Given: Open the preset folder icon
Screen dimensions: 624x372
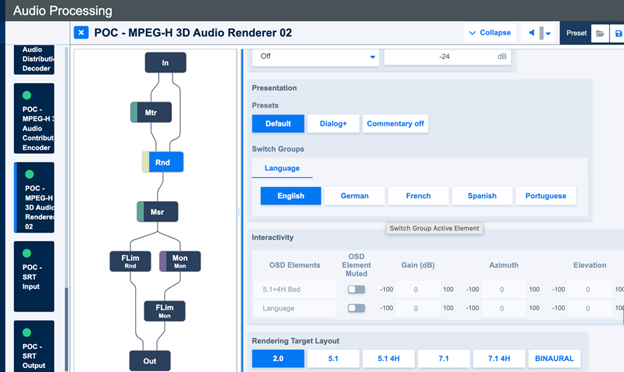Looking at the screenshot, I should coord(600,33).
